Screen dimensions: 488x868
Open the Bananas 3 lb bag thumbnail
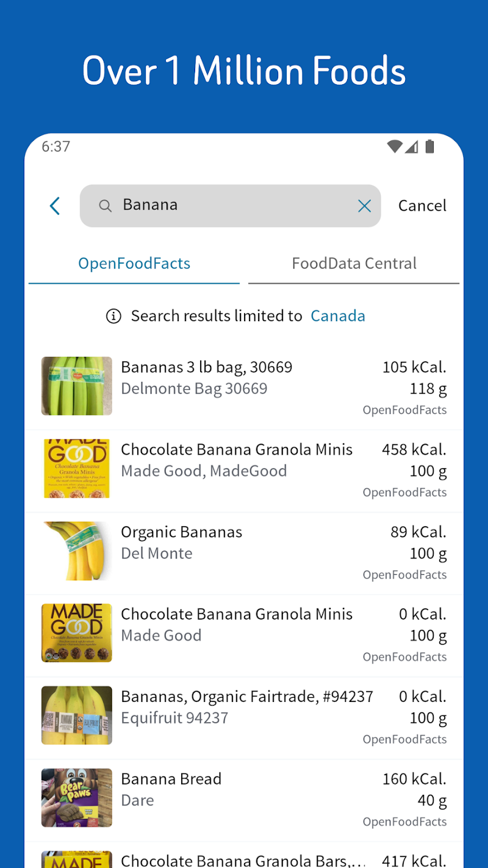coord(77,386)
